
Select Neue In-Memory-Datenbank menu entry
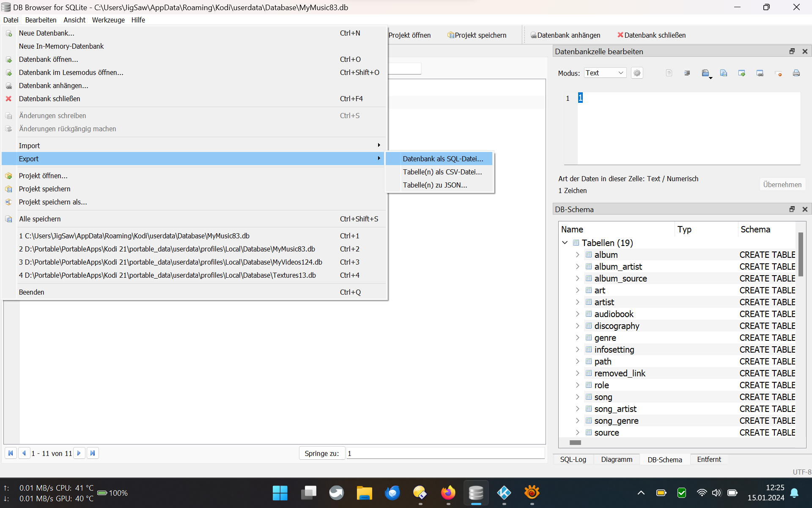click(193, 46)
